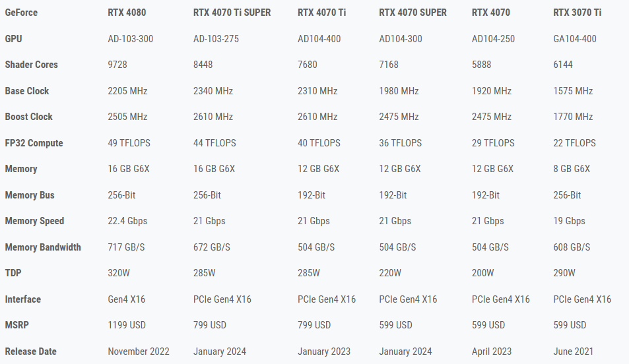Select the 1199 USD MSRP cell
629x364 pixels.
[127, 325]
